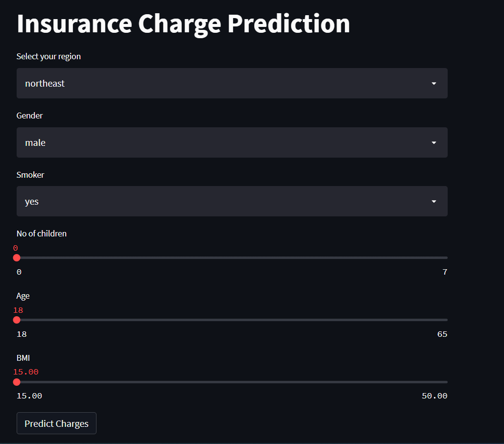Select the 'No of children' slider handle
The height and width of the screenshot is (444, 504).
(17, 257)
